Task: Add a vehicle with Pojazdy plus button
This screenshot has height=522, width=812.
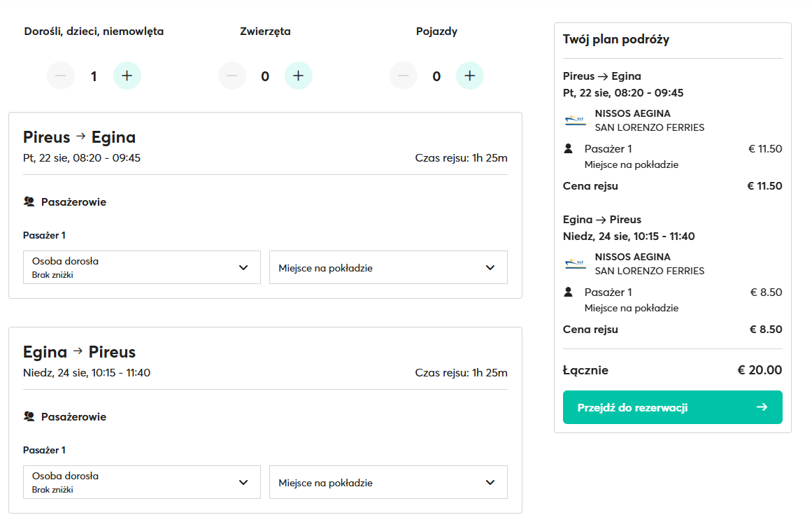Action: [x=469, y=76]
